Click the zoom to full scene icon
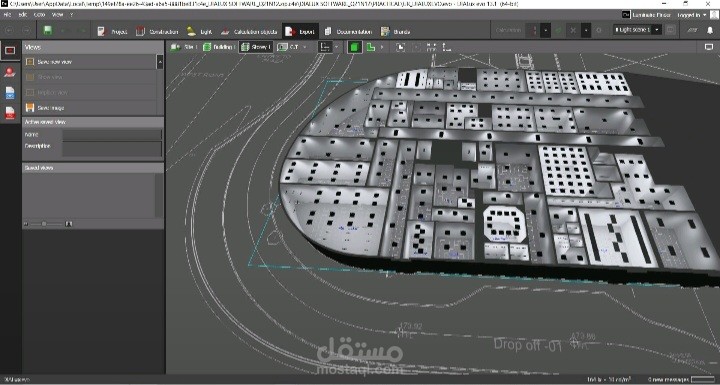720x385 pixels. (x=401, y=47)
